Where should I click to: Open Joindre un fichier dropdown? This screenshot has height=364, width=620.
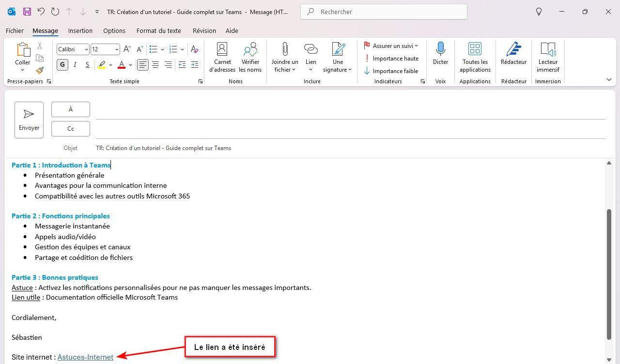pyautogui.click(x=285, y=58)
